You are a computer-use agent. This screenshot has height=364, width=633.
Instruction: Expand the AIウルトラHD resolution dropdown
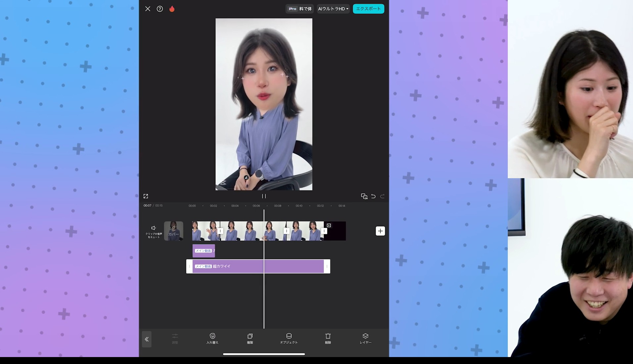click(x=333, y=9)
